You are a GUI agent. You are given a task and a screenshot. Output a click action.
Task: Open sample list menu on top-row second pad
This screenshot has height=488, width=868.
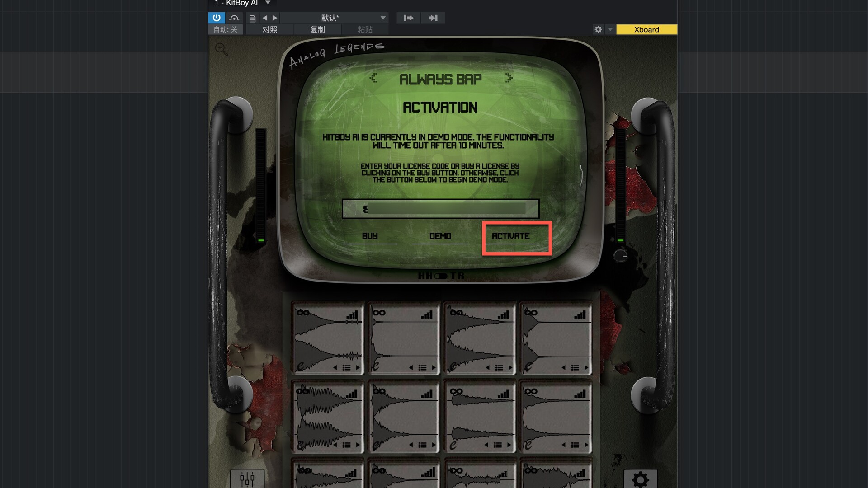pyautogui.click(x=422, y=368)
